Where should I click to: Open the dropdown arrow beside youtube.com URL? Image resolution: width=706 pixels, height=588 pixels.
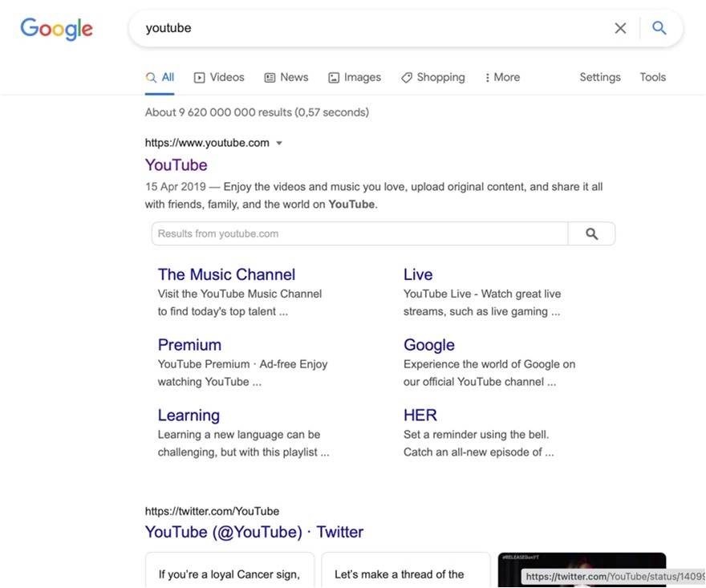pyautogui.click(x=279, y=143)
